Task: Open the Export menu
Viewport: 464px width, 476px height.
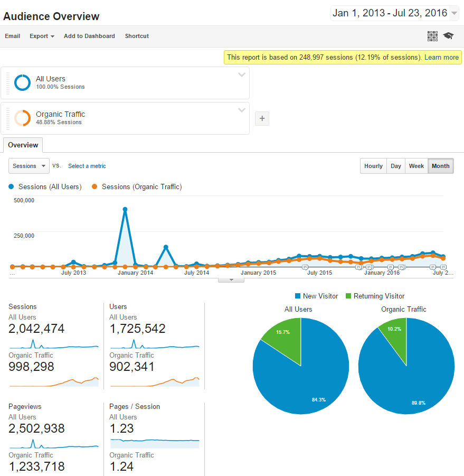Action: click(x=42, y=36)
